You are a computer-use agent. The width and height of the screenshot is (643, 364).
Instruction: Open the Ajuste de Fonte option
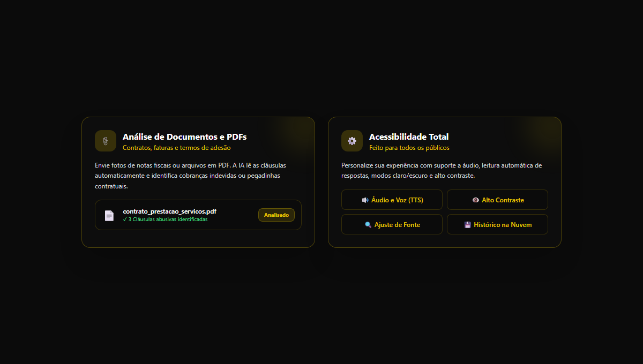tap(392, 224)
